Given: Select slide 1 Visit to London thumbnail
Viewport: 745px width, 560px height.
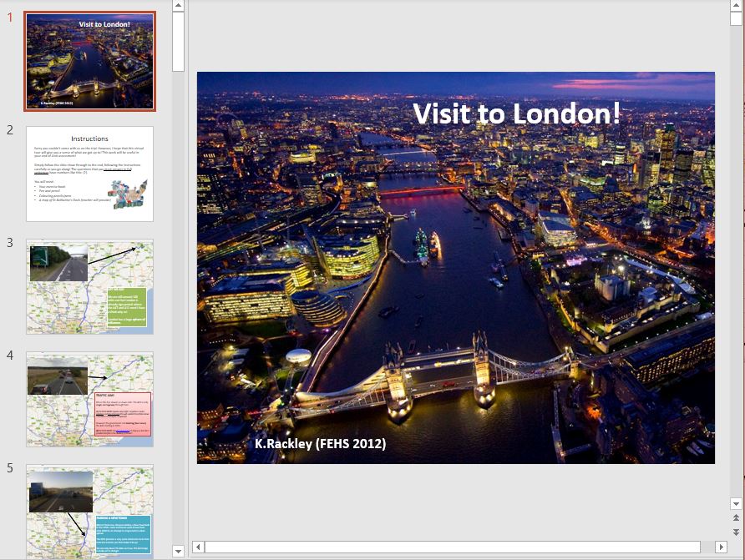Looking at the screenshot, I should pos(89,62).
